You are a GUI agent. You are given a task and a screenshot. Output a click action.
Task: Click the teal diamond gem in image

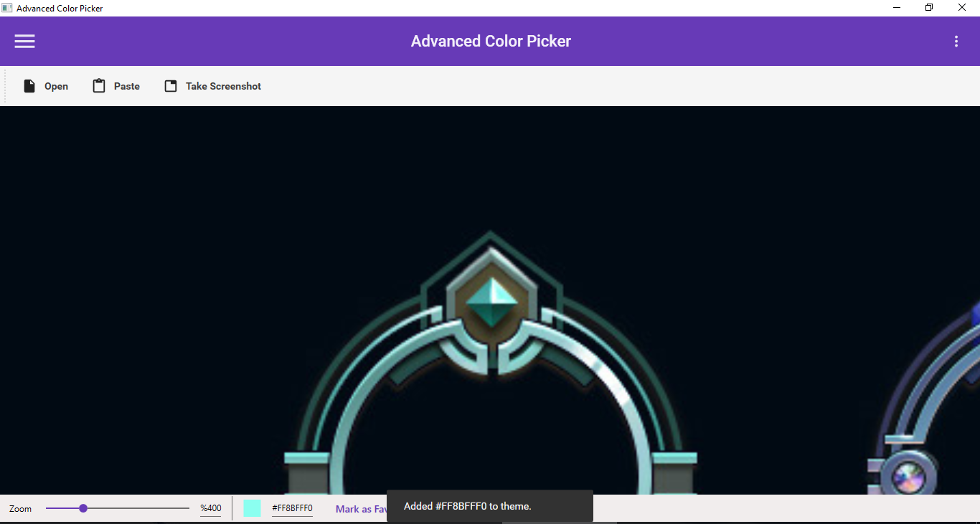pyautogui.click(x=491, y=303)
